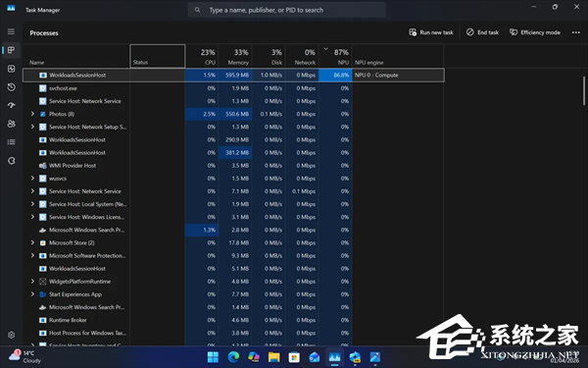Expand Service Host: Local System row

pos(32,204)
